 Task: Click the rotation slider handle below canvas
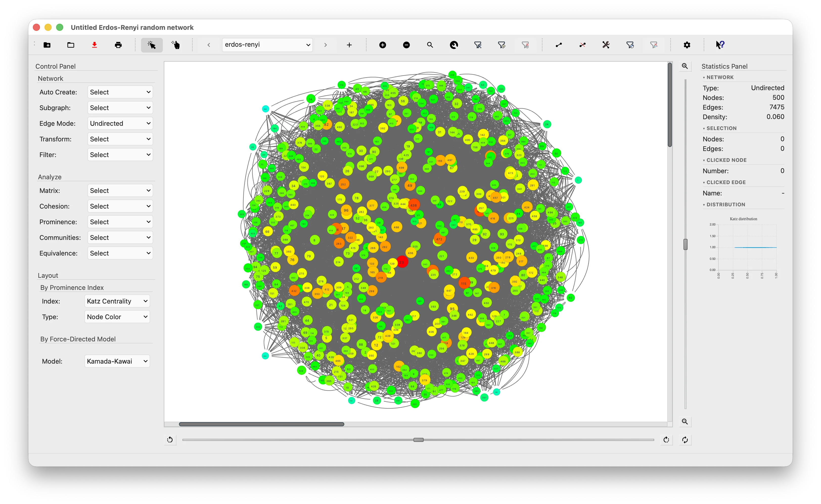pos(418,440)
